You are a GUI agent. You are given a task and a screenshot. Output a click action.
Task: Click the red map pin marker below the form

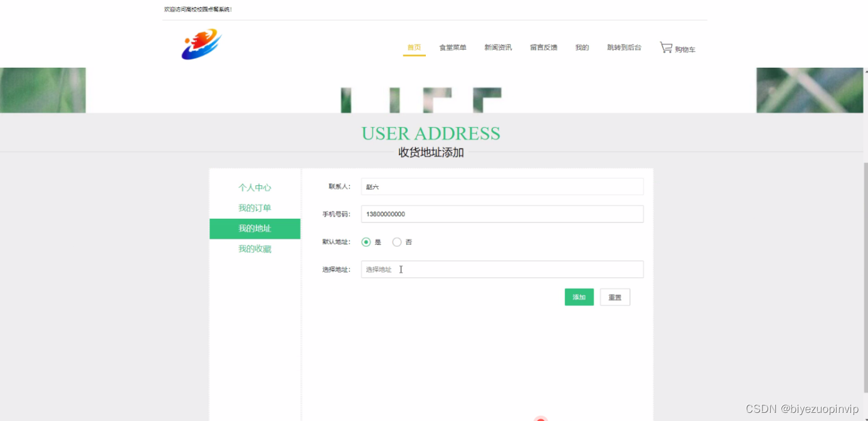[541, 418]
